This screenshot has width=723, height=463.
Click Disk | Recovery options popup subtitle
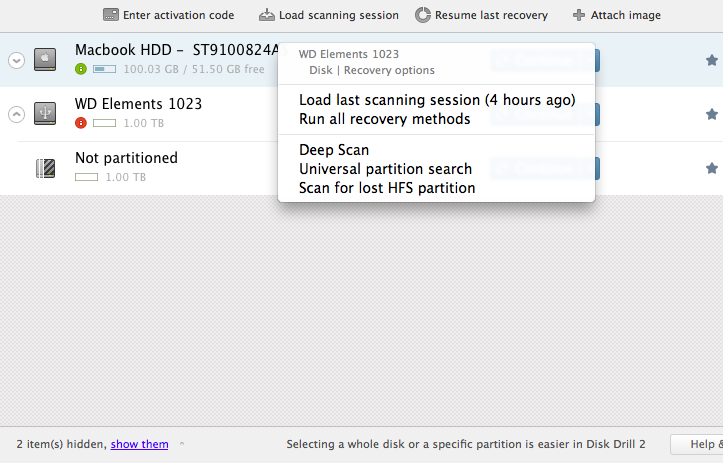click(372, 70)
